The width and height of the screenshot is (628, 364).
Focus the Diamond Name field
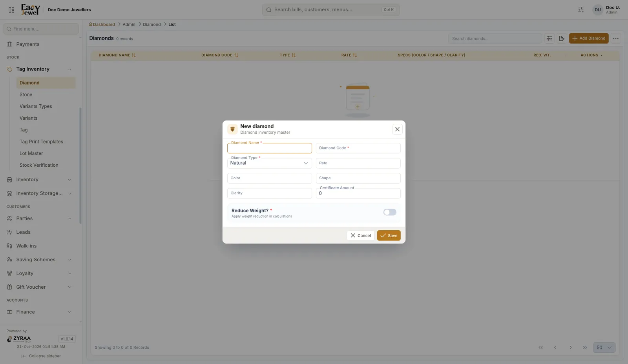tap(269, 148)
